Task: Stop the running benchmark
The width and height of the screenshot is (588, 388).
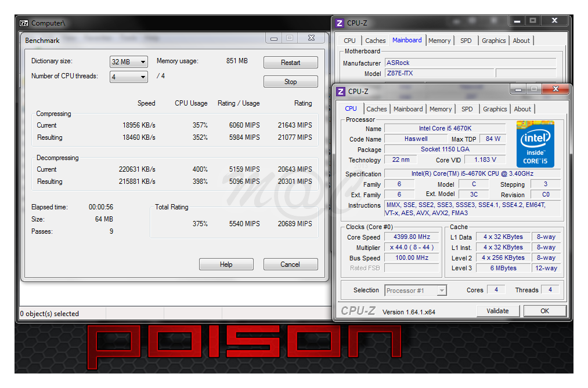Action: coord(290,82)
